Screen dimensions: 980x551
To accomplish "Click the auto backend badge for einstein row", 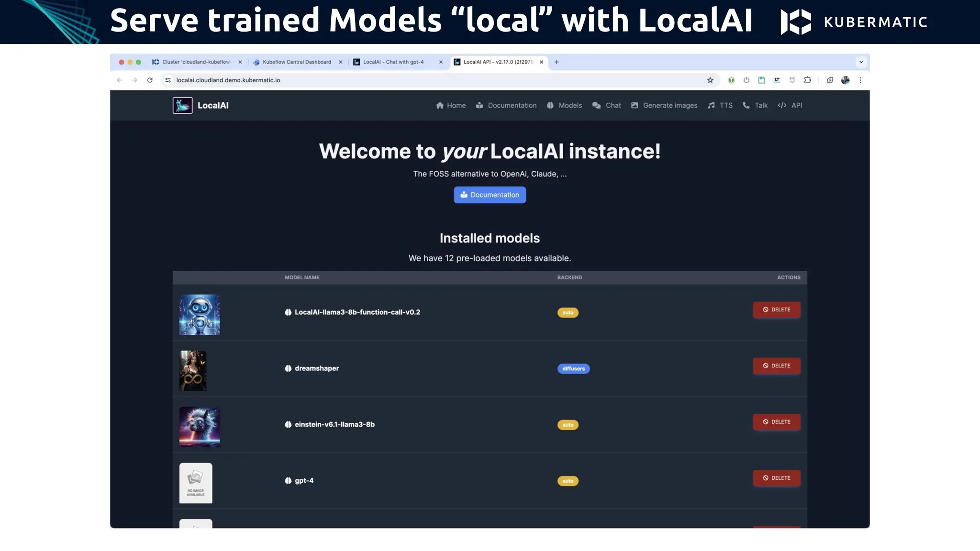I will coord(568,425).
